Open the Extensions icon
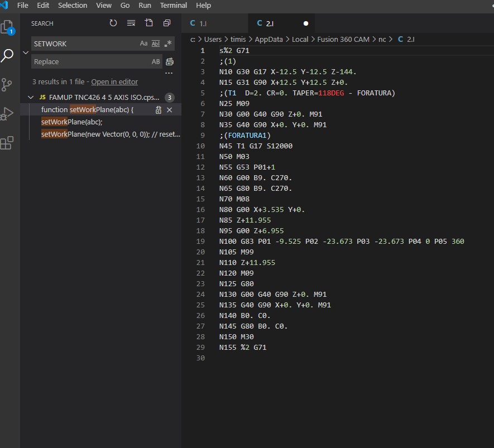 click(8, 143)
